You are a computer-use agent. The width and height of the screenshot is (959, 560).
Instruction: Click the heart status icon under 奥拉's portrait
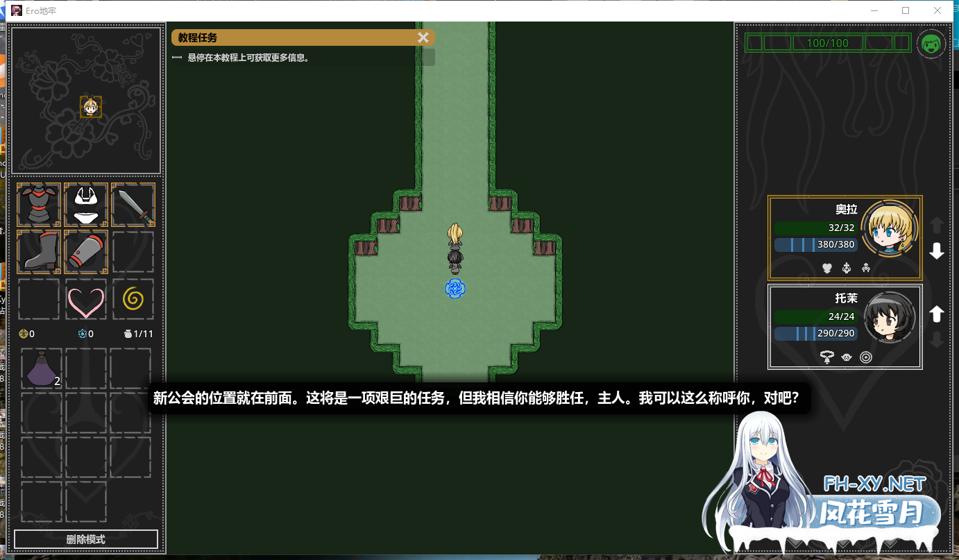coord(826,267)
